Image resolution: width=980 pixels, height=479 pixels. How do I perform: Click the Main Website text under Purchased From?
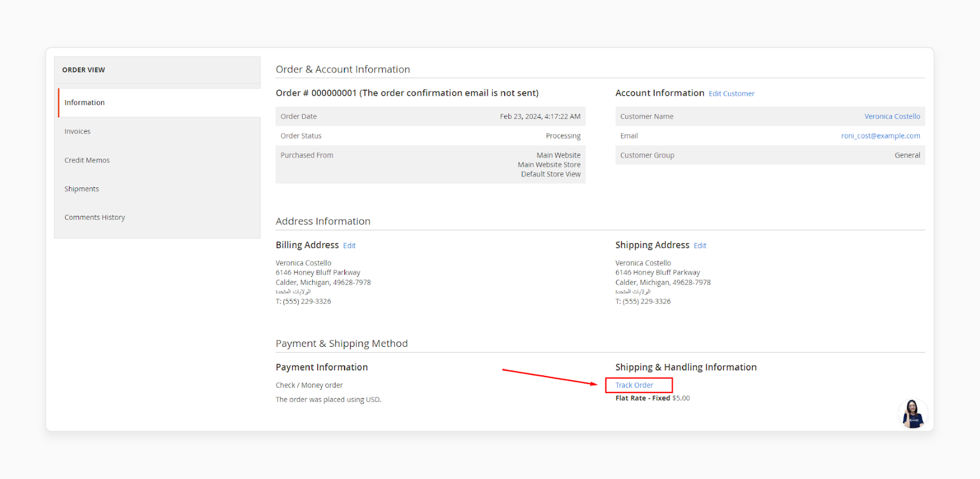[x=558, y=155]
